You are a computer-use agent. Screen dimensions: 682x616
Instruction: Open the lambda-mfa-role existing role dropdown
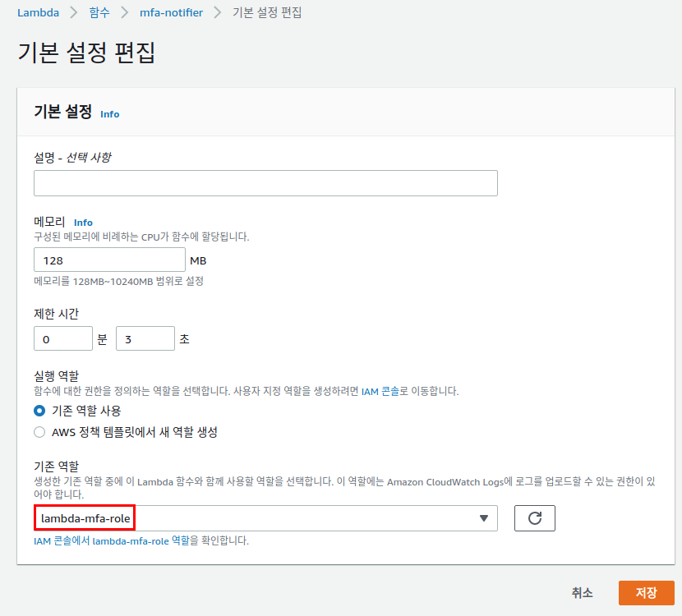[265, 518]
